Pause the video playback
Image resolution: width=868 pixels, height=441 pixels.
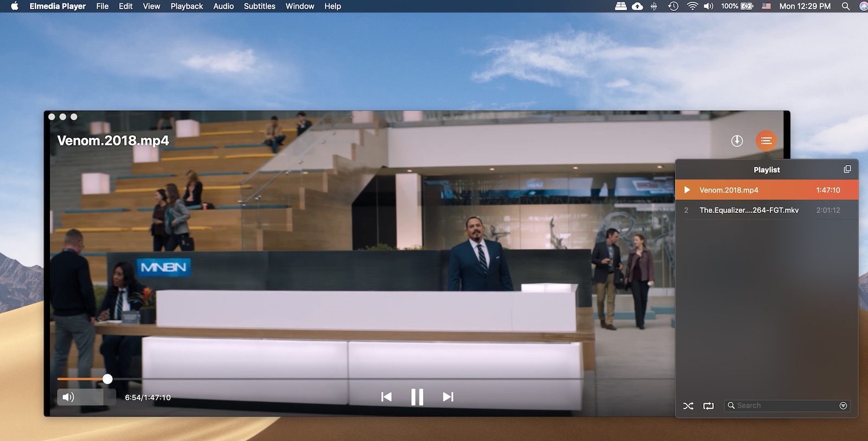click(417, 397)
